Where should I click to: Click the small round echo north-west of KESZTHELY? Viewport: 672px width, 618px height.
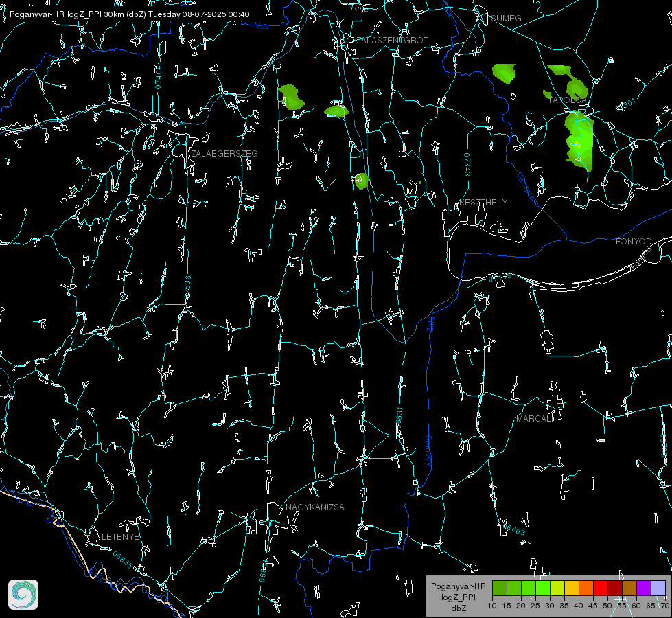pyautogui.click(x=361, y=181)
